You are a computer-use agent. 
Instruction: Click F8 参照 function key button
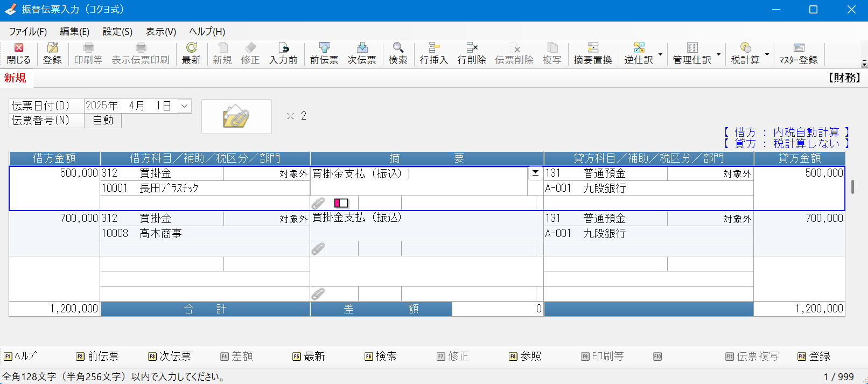pos(526,356)
